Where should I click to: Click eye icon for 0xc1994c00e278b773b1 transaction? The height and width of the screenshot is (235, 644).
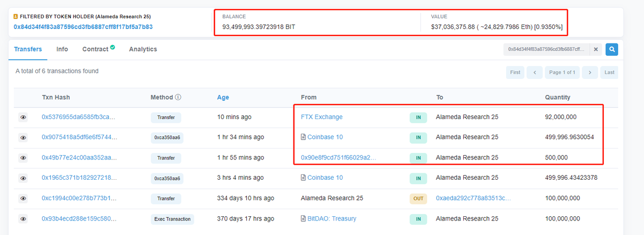click(23, 199)
